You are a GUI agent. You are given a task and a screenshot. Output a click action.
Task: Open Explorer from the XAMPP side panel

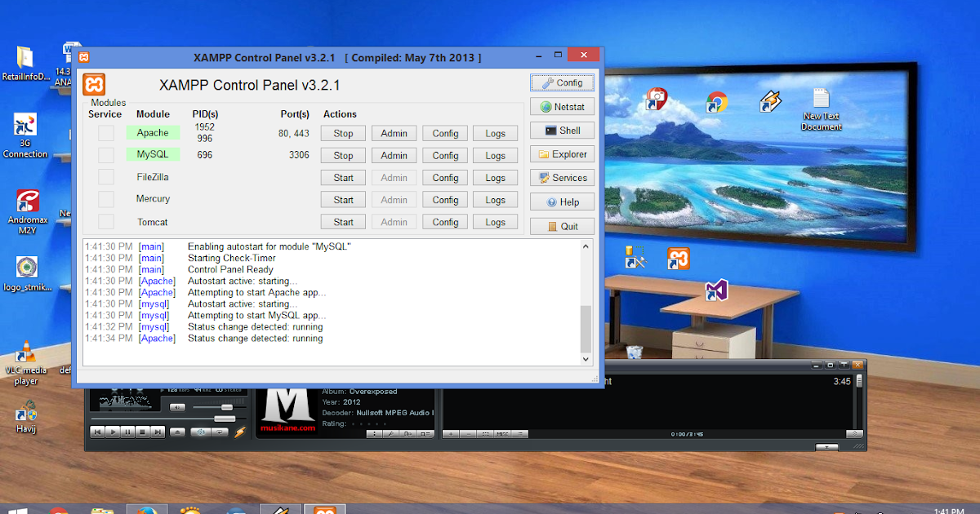pos(561,153)
